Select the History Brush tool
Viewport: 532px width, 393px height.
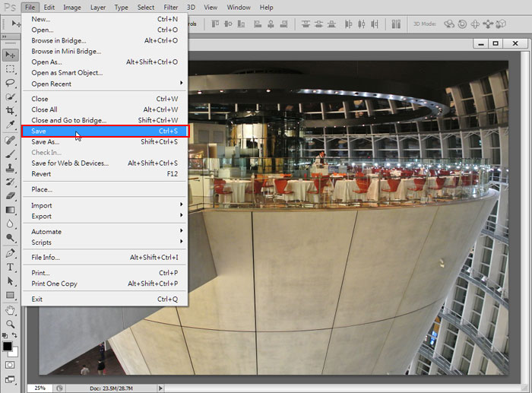(10, 182)
